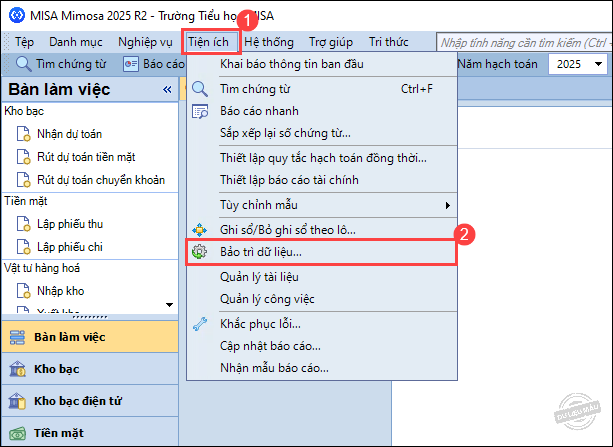Choose Thiết lập quy tắc hạch toán đồng thời
The height and width of the screenshot is (447, 613).
321,158
